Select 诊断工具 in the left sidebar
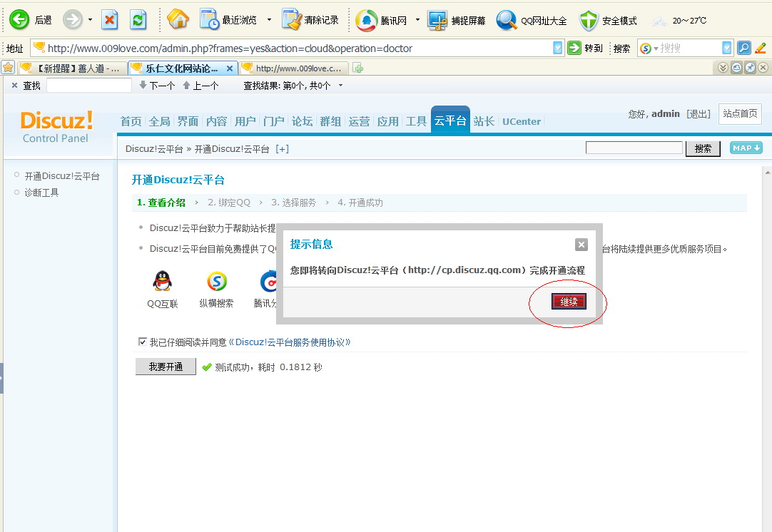 [x=41, y=193]
